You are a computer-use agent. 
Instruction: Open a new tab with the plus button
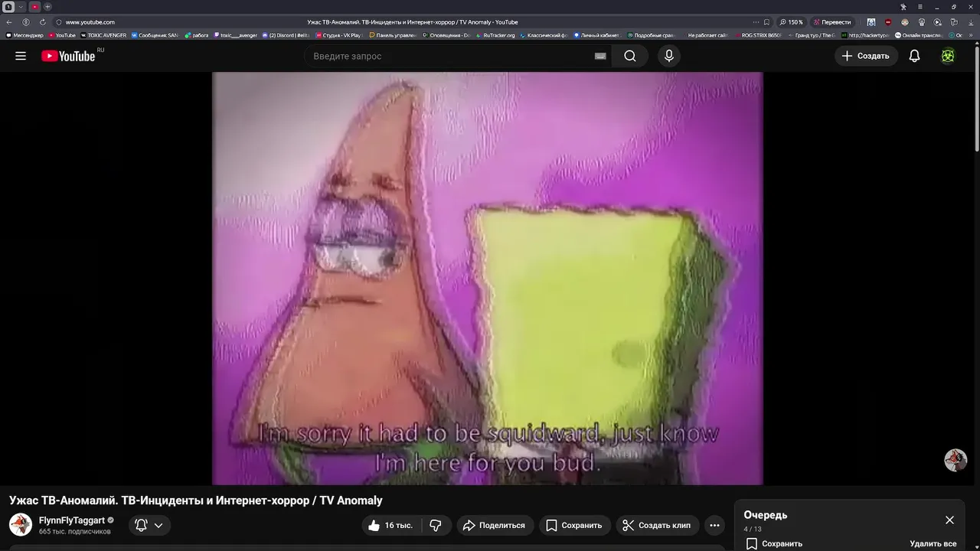[x=47, y=7]
